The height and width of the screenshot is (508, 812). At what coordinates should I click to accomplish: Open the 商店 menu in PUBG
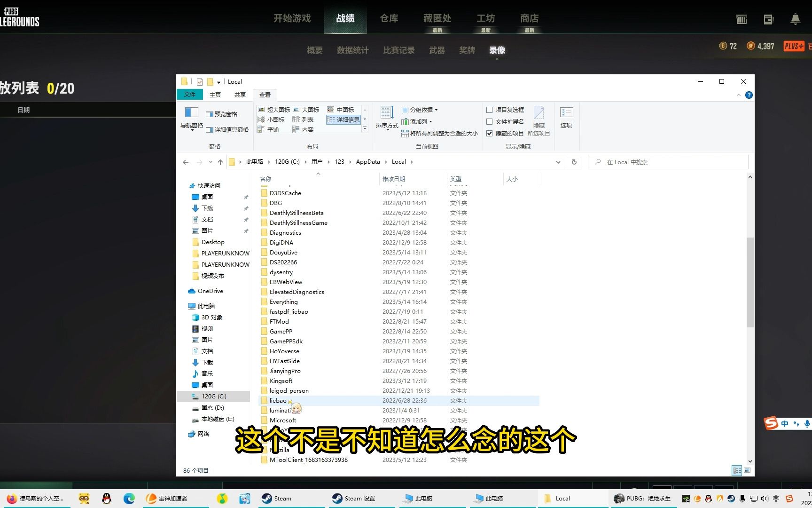(x=529, y=18)
